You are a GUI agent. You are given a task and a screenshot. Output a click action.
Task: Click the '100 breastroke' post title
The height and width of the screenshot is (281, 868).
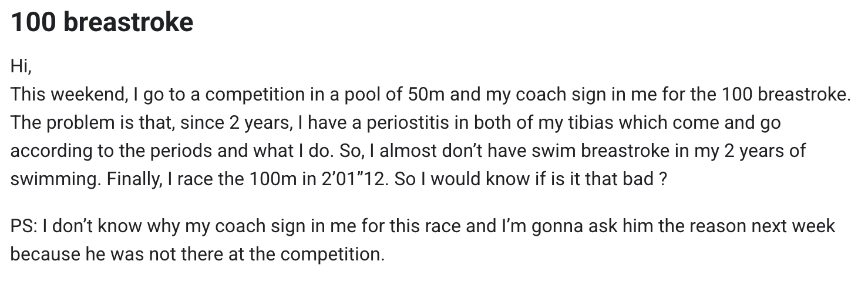coord(102,22)
